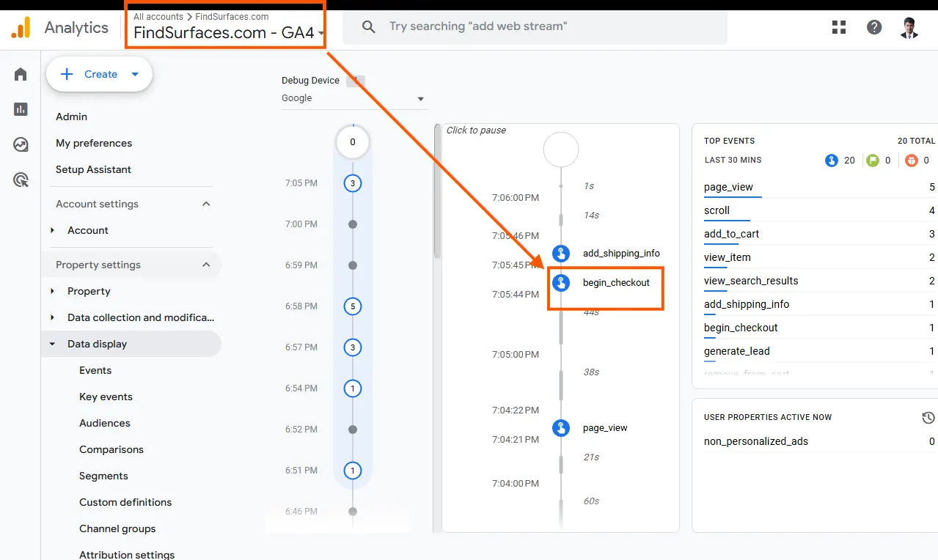Select the orange errors bug icon

click(911, 160)
